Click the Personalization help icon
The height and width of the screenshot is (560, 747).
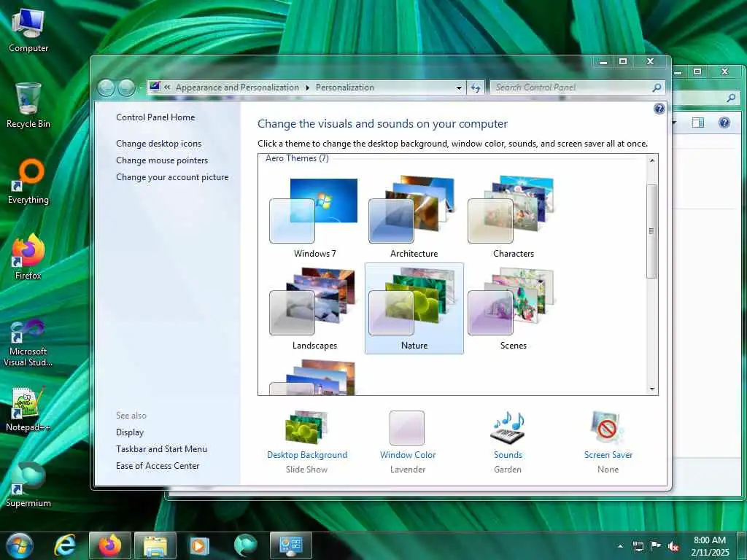click(x=659, y=109)
